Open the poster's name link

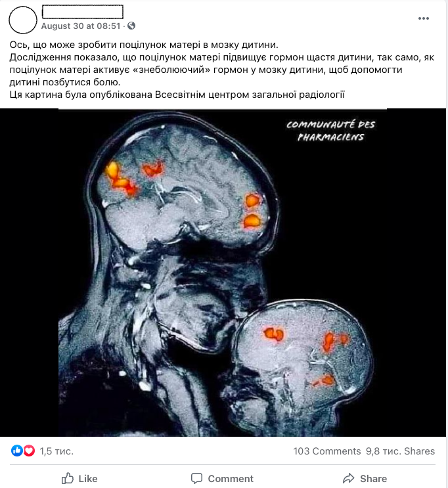pyautogui.click(x=83, y=12)
